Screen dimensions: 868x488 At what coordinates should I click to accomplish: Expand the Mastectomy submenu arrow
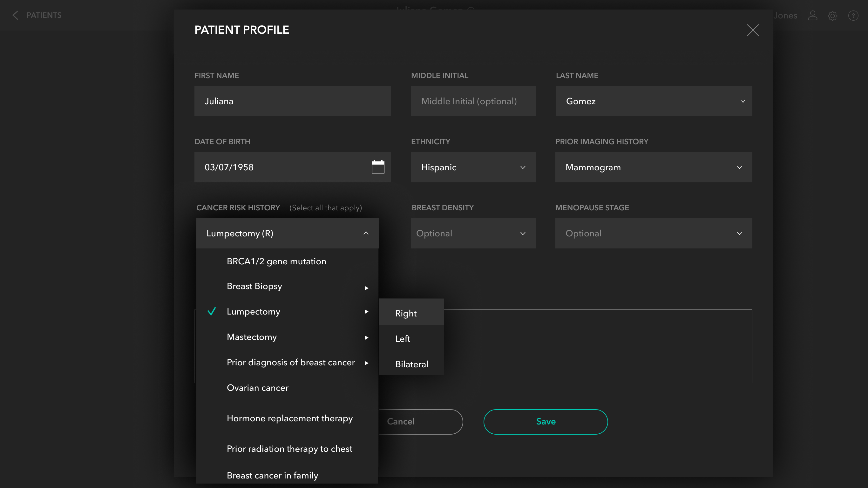366,338
